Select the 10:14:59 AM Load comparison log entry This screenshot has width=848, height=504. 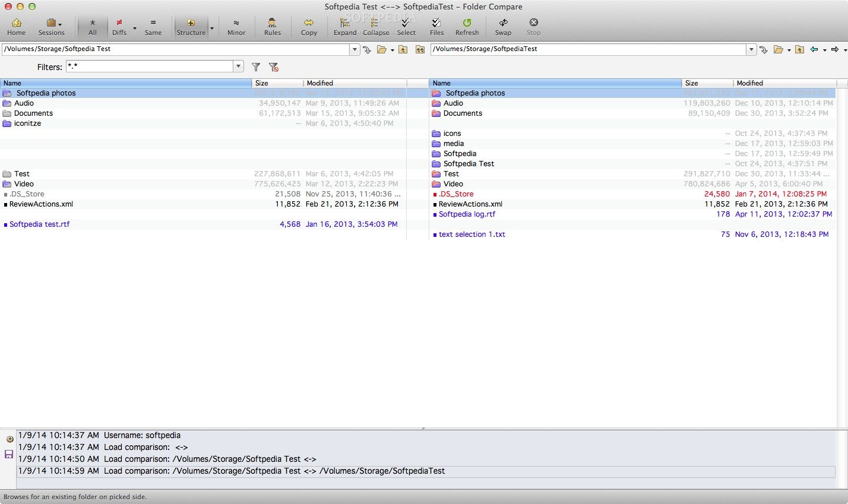[426, 471]
